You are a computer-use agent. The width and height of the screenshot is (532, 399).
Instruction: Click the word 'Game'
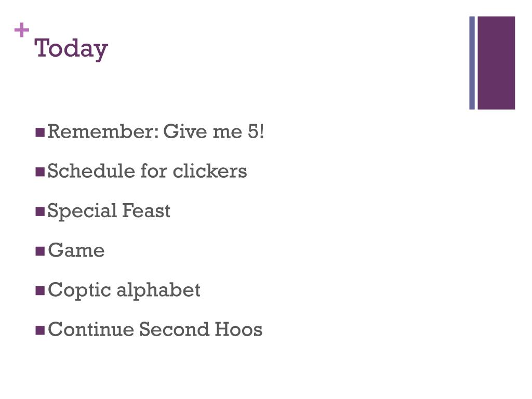click(76, 250)
